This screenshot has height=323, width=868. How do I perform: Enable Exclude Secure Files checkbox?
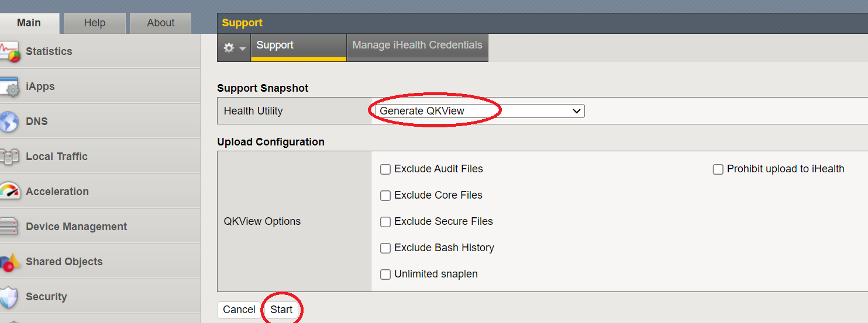tap(385, 222)
